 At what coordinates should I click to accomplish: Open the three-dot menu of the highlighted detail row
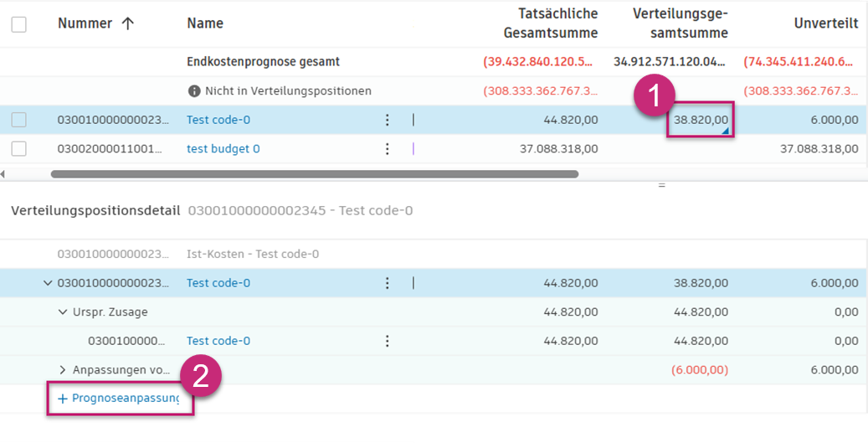pyautogui.click(x=387, y=283)
